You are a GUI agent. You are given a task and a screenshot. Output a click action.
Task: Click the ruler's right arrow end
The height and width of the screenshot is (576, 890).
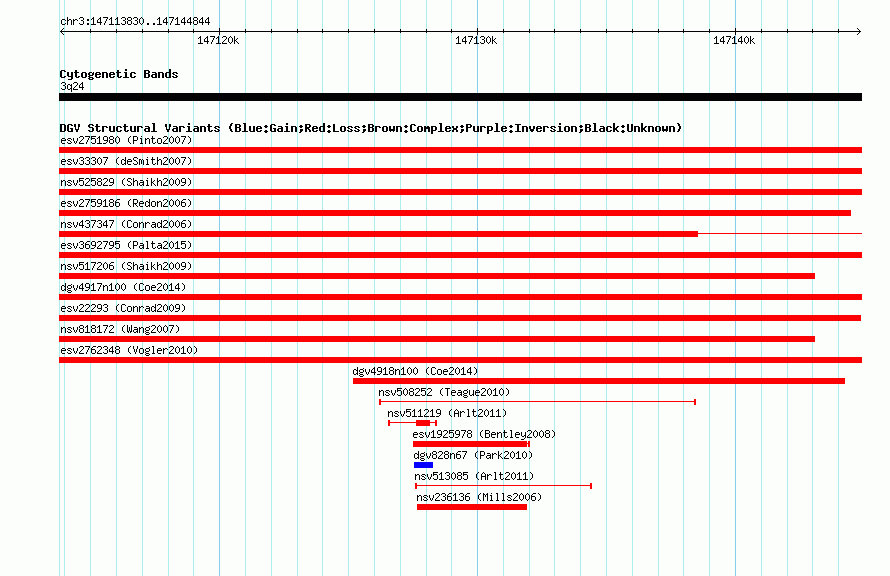(x=859, y=32)
